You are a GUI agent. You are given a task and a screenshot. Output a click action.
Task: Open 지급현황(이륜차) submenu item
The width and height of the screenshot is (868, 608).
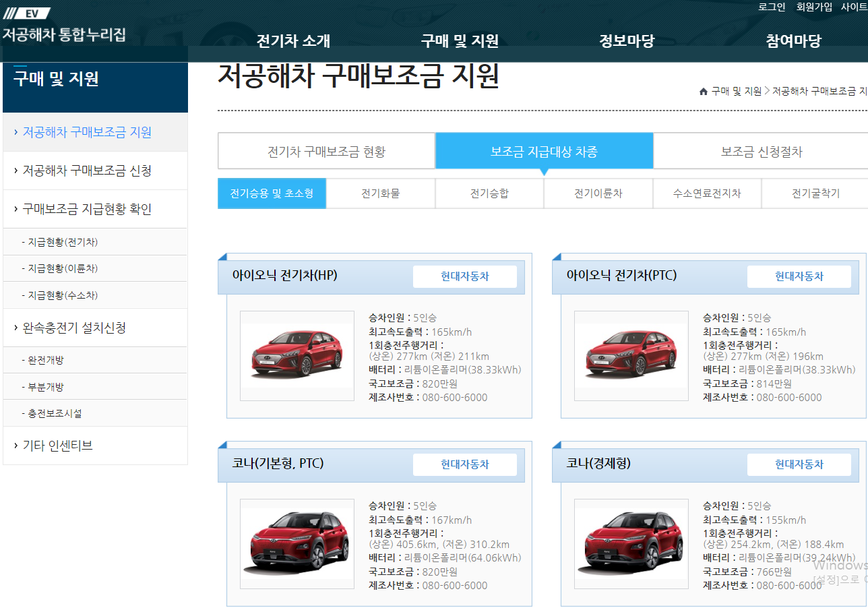coord(95,268)
